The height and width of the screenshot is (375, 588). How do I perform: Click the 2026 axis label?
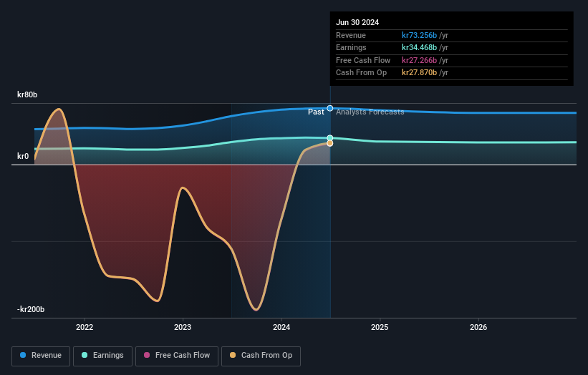(x=478, y=327)
